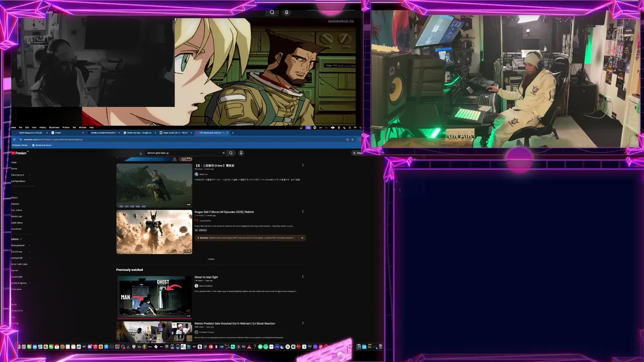Switch to the Google Search browser tab

(x=140, y=133)
